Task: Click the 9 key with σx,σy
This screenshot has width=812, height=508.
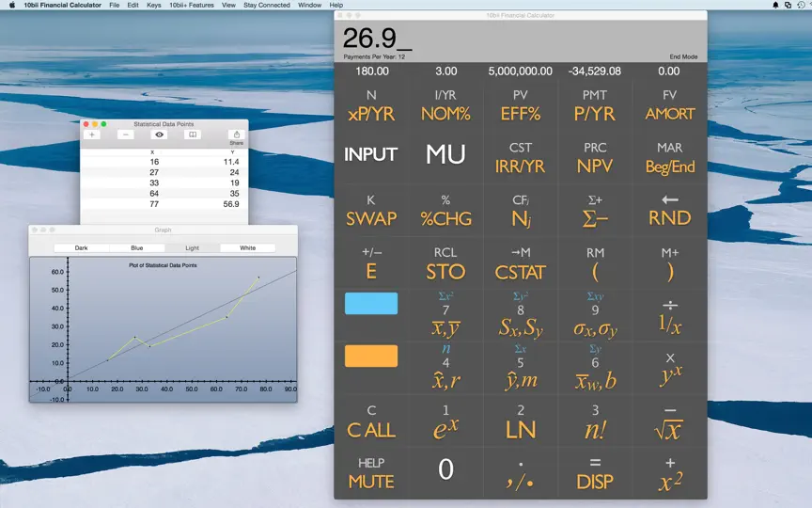Action: [x=595, y=315]
